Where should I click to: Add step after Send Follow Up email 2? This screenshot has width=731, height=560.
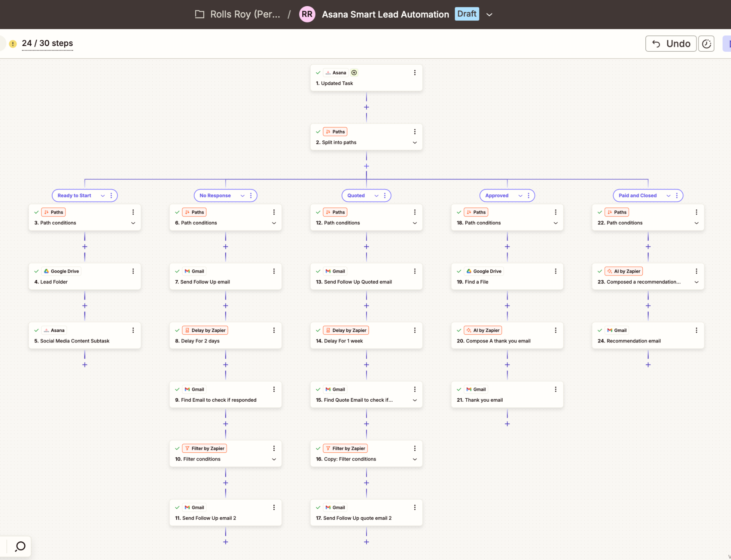pos(225,542)
